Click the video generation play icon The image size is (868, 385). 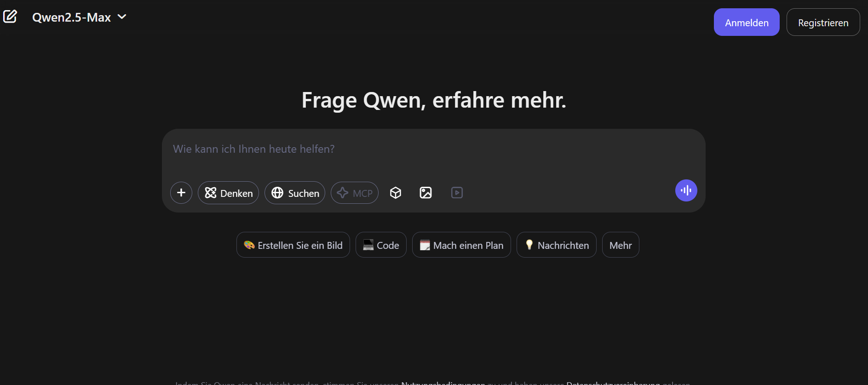tap(457, 193)
